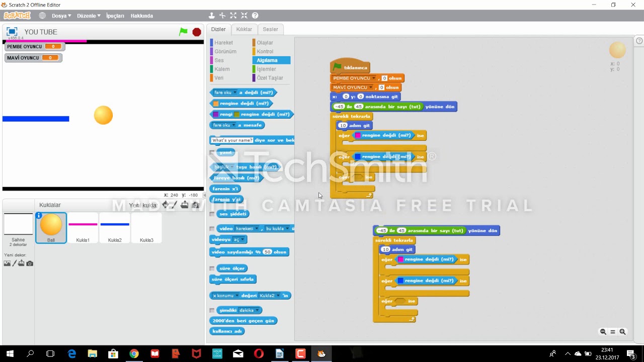Screen dimensions: 644x362
Task: Open File Explorer from taskbar
Action: tap(93, 354)
